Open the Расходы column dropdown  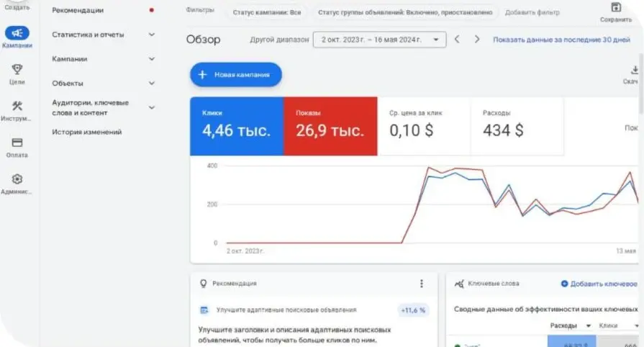pos(588,325)
